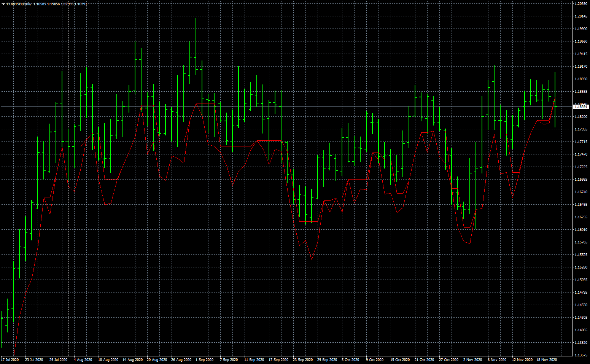Click the 1.18200 price axis label

point(580,117)
